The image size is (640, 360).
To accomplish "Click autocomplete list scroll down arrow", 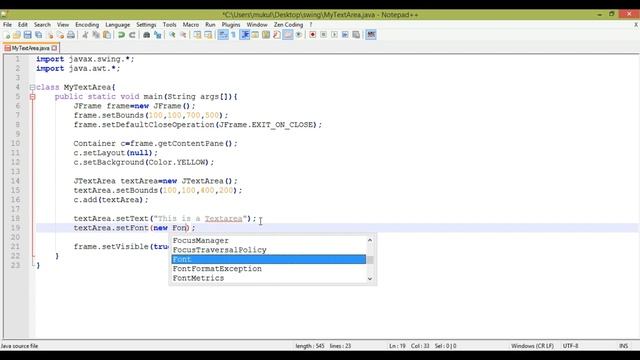I will point(370,278).
